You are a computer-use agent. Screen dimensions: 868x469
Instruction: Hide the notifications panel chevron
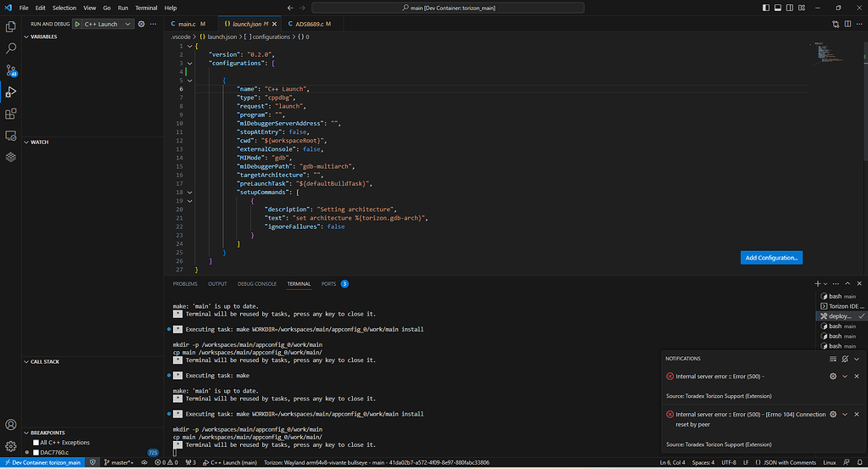856,359
